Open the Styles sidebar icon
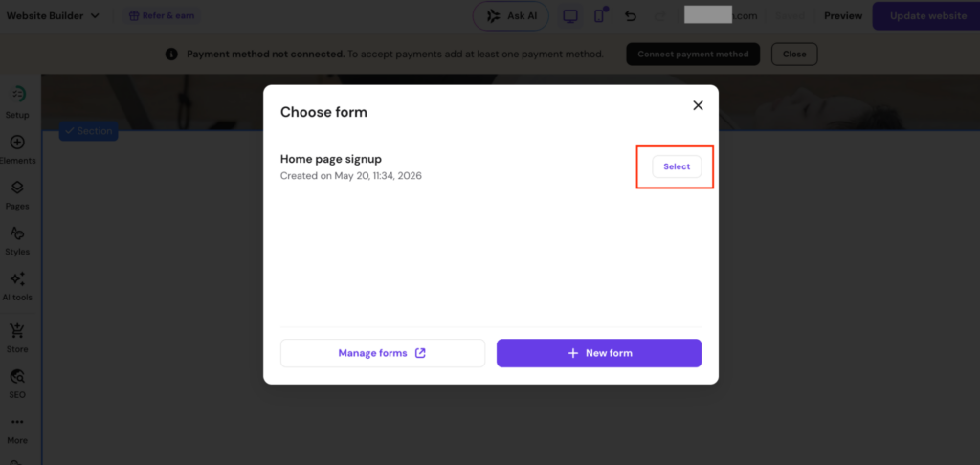Image resolution: width=980 pixels, height=465 pixels. point(17,233)
